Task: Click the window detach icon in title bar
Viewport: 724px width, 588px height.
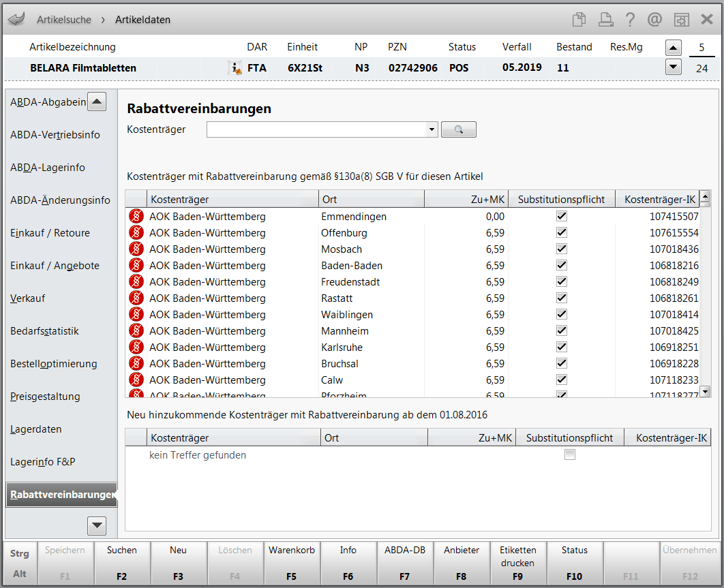Action: point(682,19)
